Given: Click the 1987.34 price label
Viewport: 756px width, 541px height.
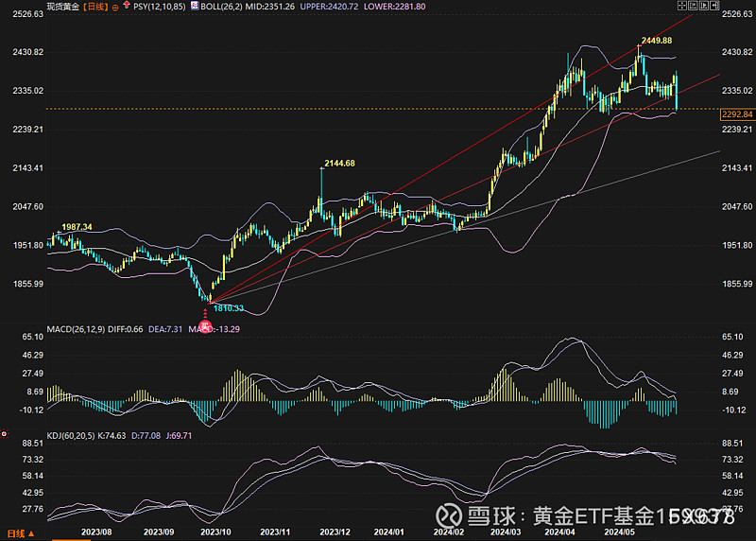Looking at the screenshot, I should [x=77, y=227].
